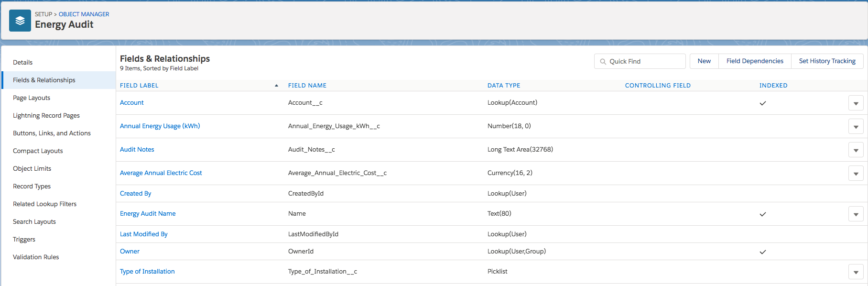868x286 pixels.
Task: Click the Energy Audit page title
Action: 64,24
